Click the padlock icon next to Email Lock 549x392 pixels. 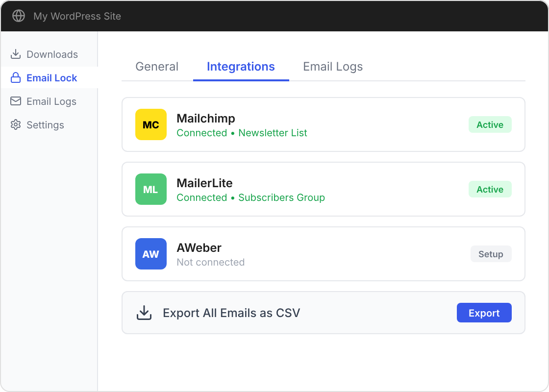point(15,78)
